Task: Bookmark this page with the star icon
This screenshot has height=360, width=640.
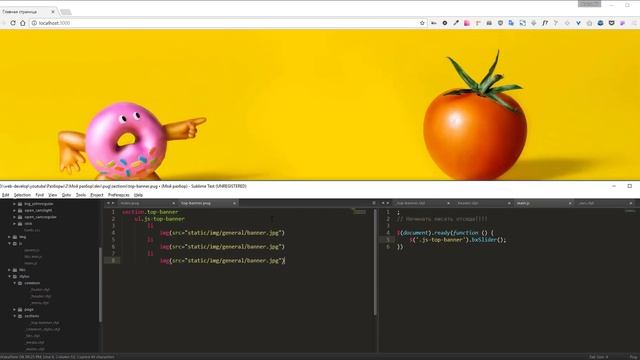Action: (x=422, y=23)
